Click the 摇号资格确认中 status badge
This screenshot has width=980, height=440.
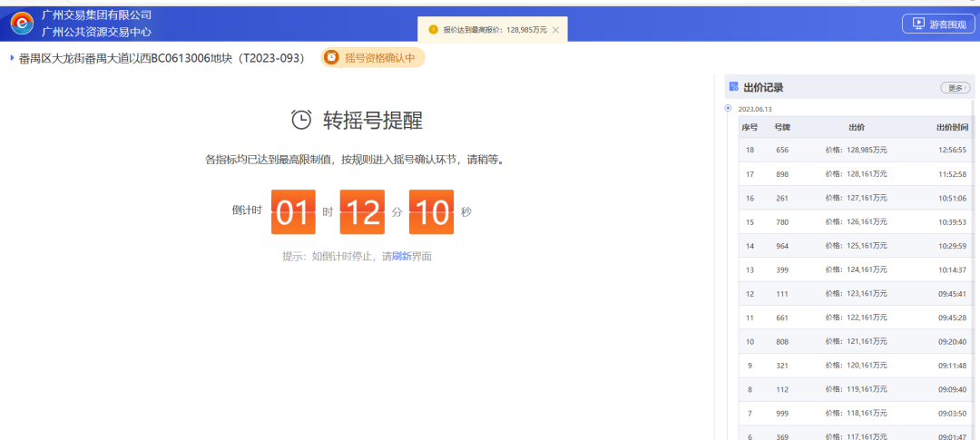(x=373, y=57)
